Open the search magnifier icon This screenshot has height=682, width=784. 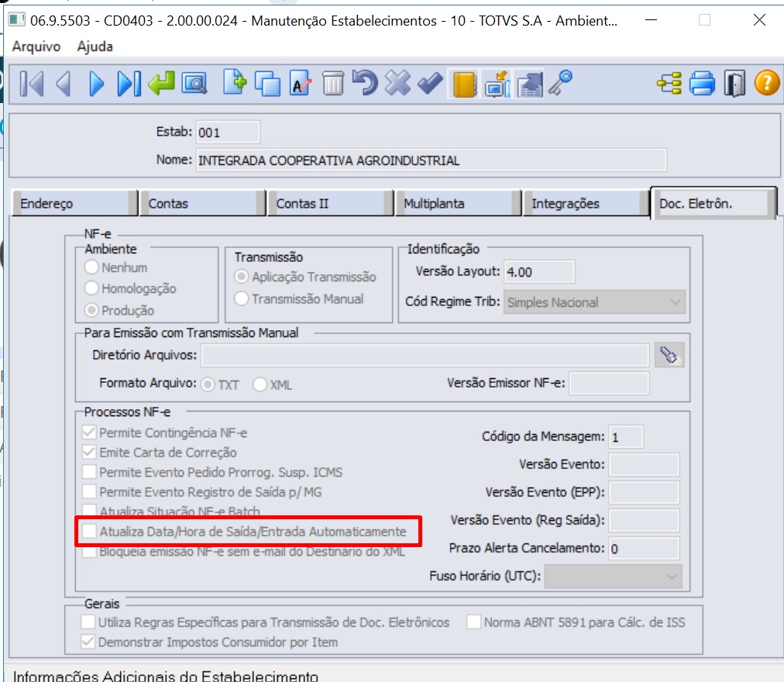tap(194, 83)
